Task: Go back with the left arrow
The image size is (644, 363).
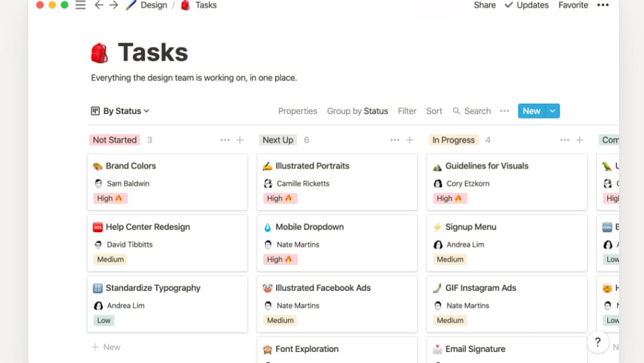Action: pos(99,5)
